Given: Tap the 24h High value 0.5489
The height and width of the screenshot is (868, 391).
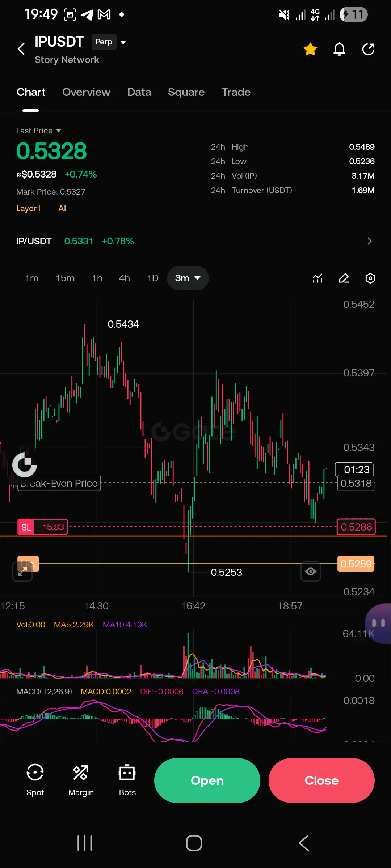Looking at the screenshot, I should [x=362, y=147].
